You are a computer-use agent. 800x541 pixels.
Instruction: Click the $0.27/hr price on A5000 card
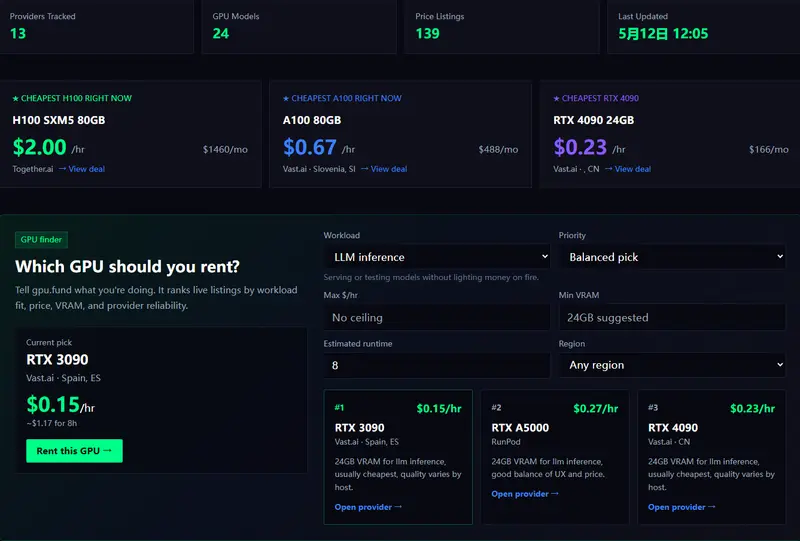596,408
